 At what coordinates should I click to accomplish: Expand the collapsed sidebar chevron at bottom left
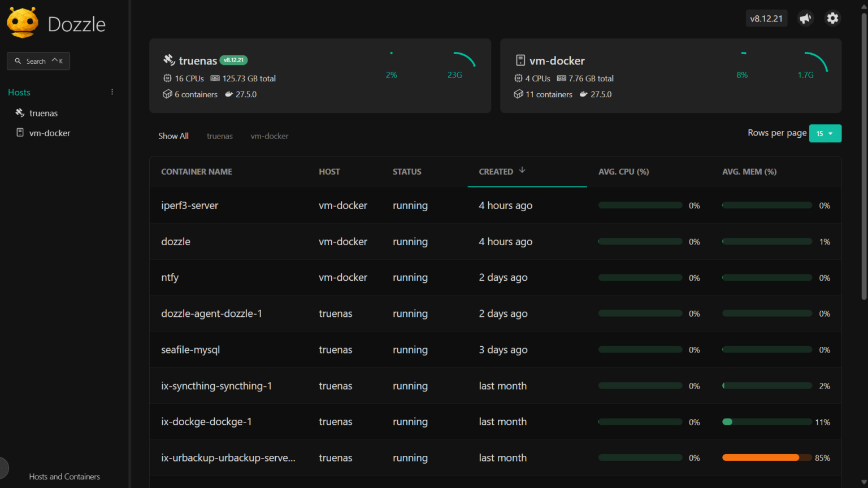3,468
